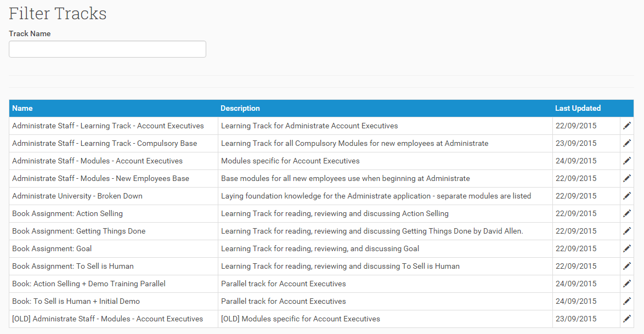Click description 'Modules specific for Account Executives' without OLD
Image resolution: width=644 pixels, height=334 pixels.
click(290, 161)
